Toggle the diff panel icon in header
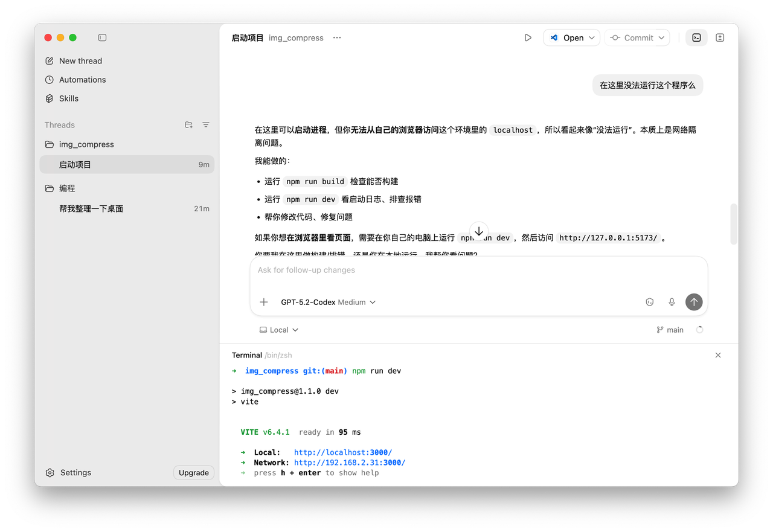The image size is (773, 532). click(720, 37)
